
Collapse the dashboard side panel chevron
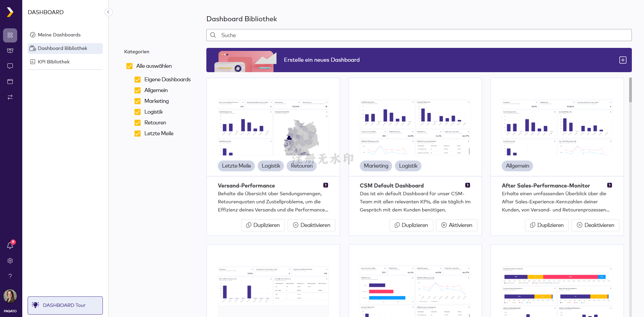click(108, 12)
